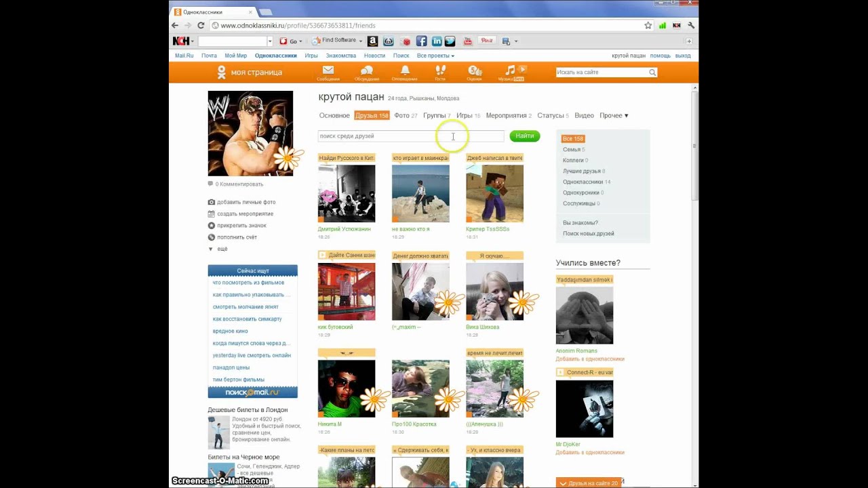This screenshot has width=868, height=488.
Task: Click coin icon for пополнить счёт
Action: 212,237
